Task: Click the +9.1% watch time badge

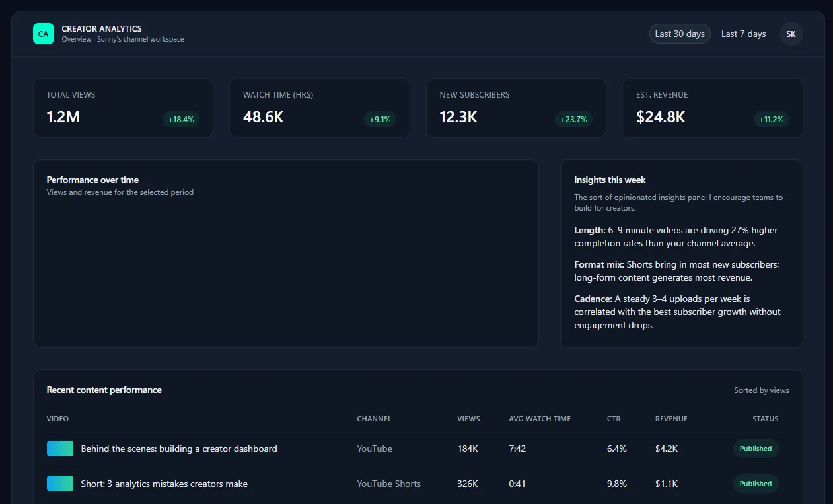Action: click(x=380, y=120)
